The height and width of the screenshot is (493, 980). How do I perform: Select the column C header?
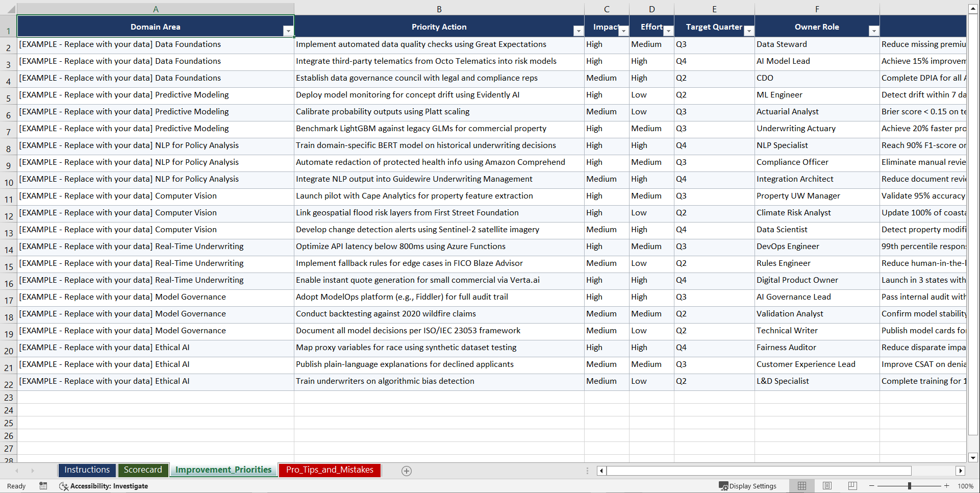pyautogui.click(x=607, y=9)
